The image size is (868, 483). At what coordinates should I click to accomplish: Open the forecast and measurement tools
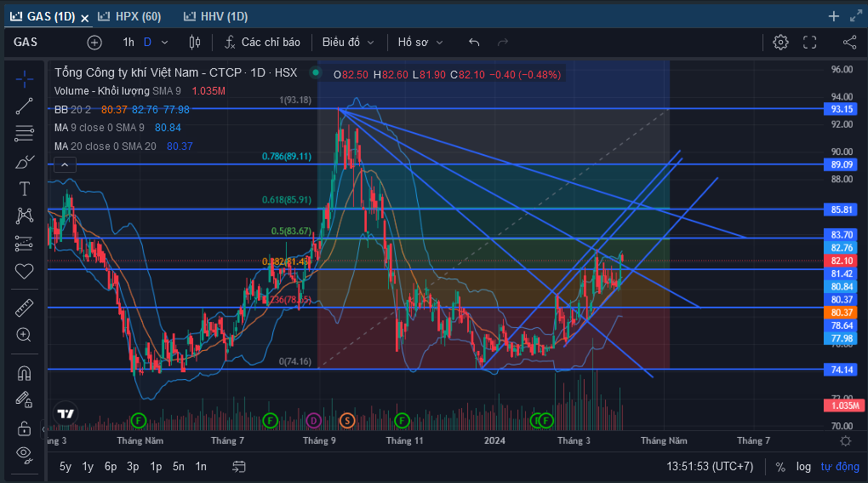coord(25,244)
